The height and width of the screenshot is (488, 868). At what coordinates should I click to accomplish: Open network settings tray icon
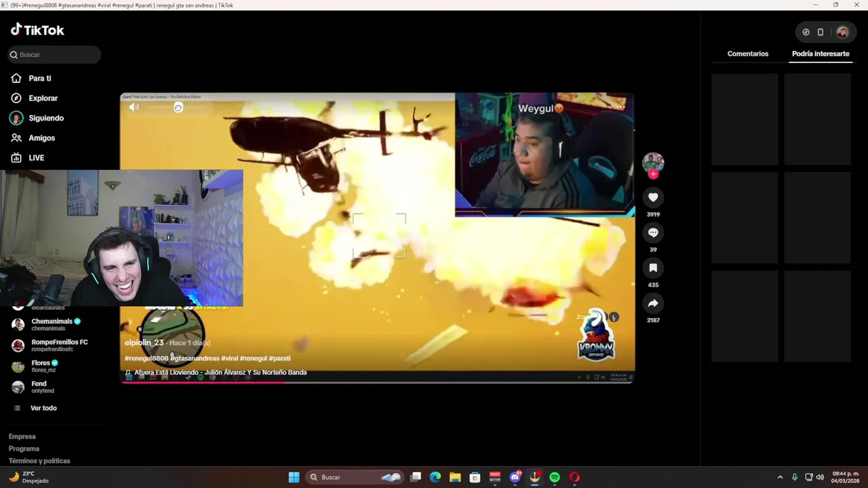pos(809,477)
